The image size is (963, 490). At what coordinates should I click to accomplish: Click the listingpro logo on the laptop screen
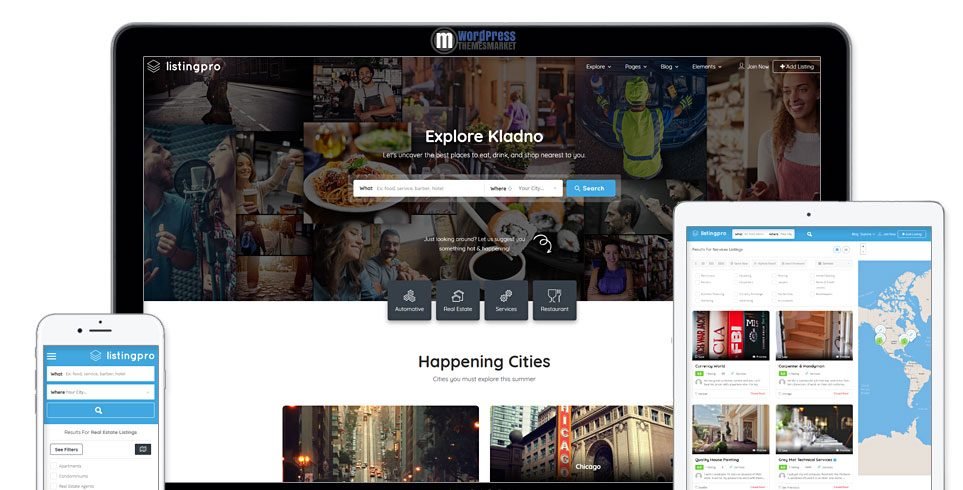(x=184, y=66)
